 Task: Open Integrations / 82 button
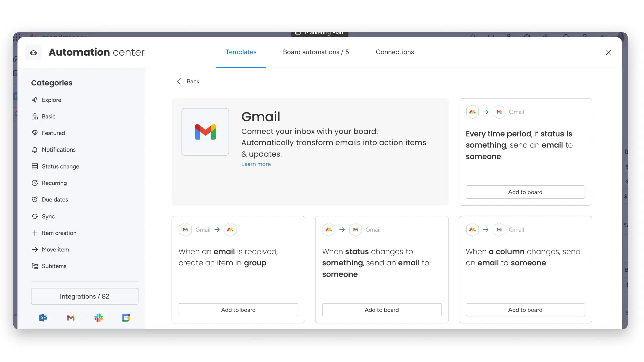[x=85, y=296]
